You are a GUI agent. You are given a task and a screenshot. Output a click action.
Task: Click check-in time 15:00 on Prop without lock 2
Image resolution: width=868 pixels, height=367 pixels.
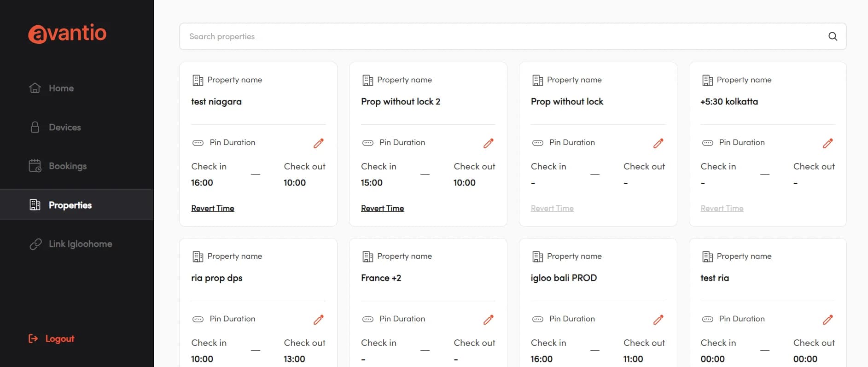point(372,183)
